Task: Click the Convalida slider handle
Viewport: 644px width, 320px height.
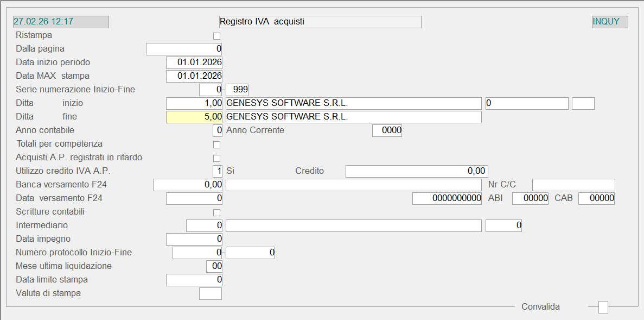Action: click(x=603, y=308)
